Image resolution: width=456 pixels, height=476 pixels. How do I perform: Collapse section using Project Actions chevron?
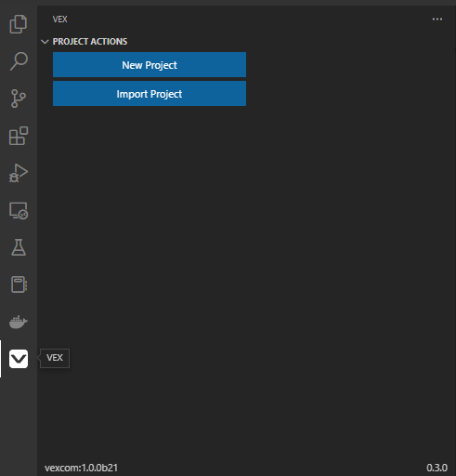pyautogui.click(x=45, y=42)
